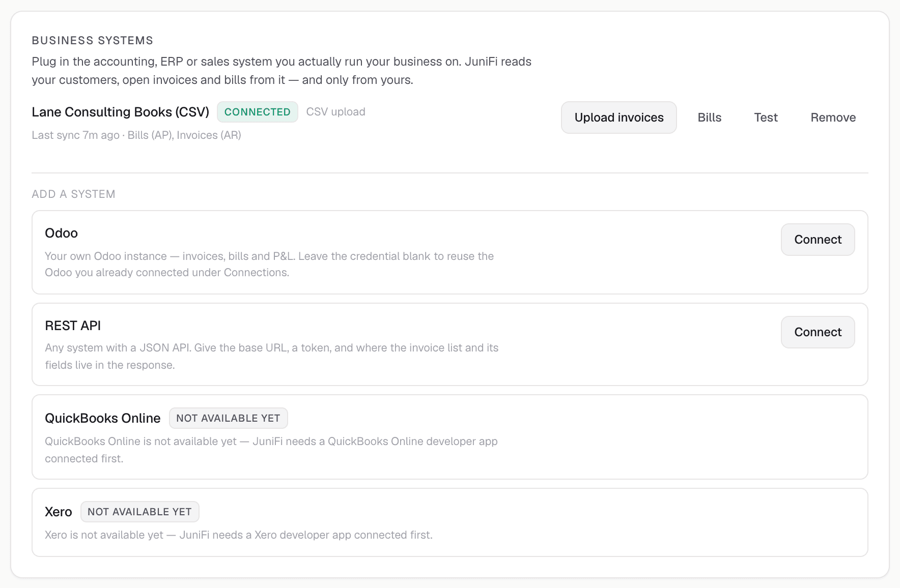
Task: Select the Odoo card title
Action: click(x=62, y=233)
